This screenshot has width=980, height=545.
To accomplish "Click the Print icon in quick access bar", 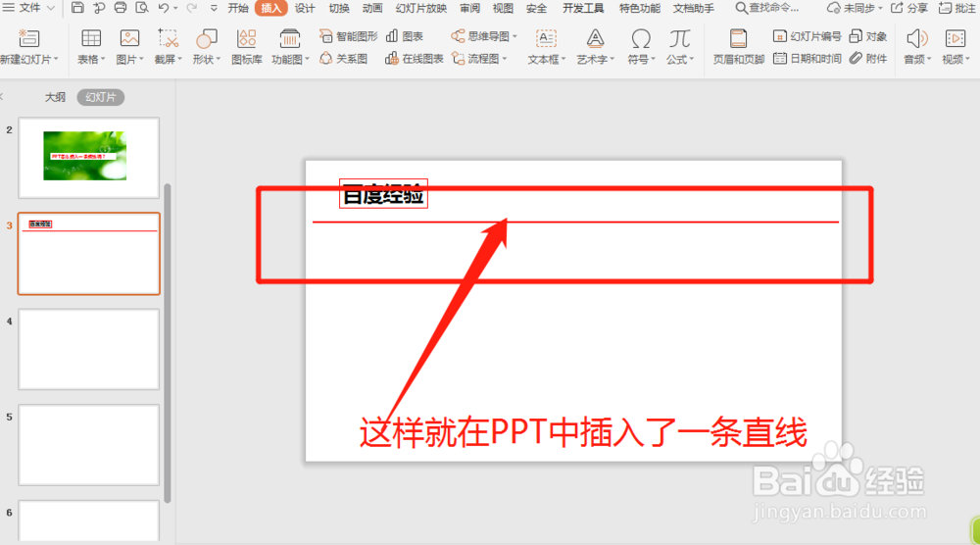I will click(x=120, y=8).
